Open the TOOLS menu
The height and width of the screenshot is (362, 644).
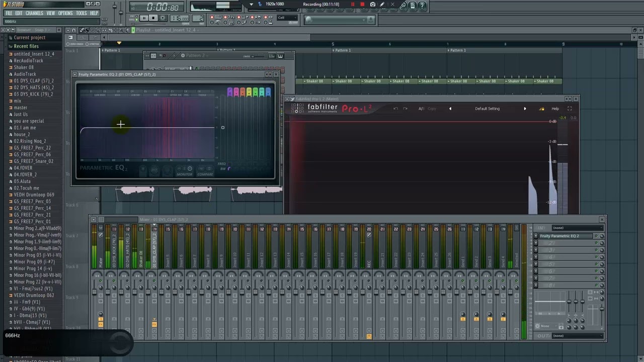82,13
